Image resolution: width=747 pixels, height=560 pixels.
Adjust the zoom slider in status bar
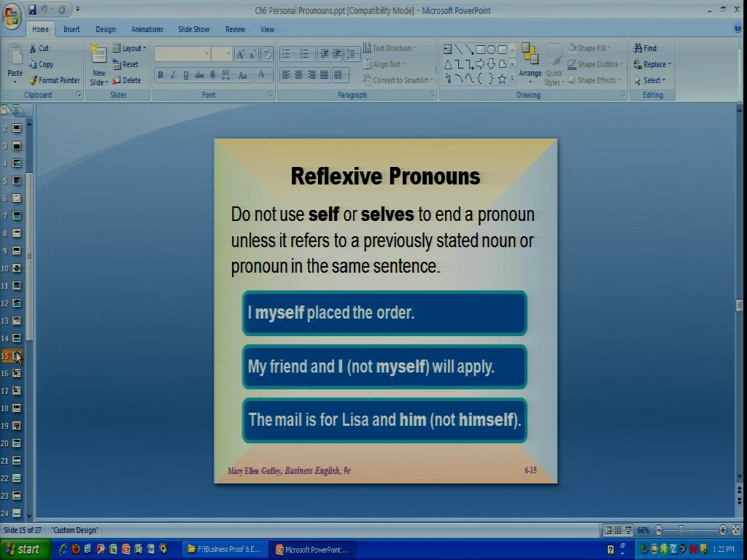tap(681, 530)
